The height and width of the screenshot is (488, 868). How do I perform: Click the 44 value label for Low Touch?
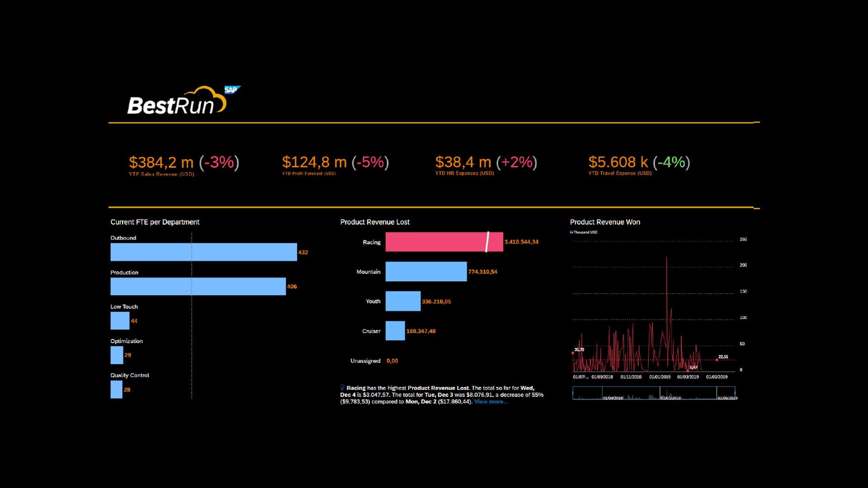pos(134,321)
